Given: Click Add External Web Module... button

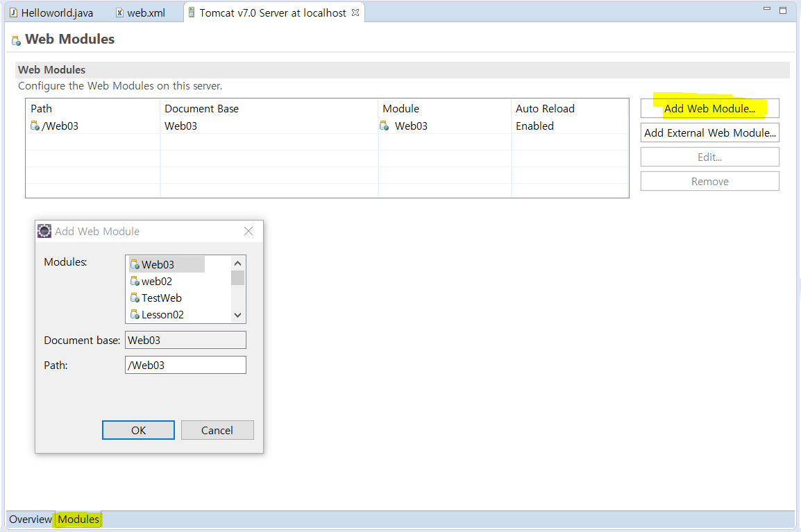Looking at the screenshot, I should tap(709, 132).
